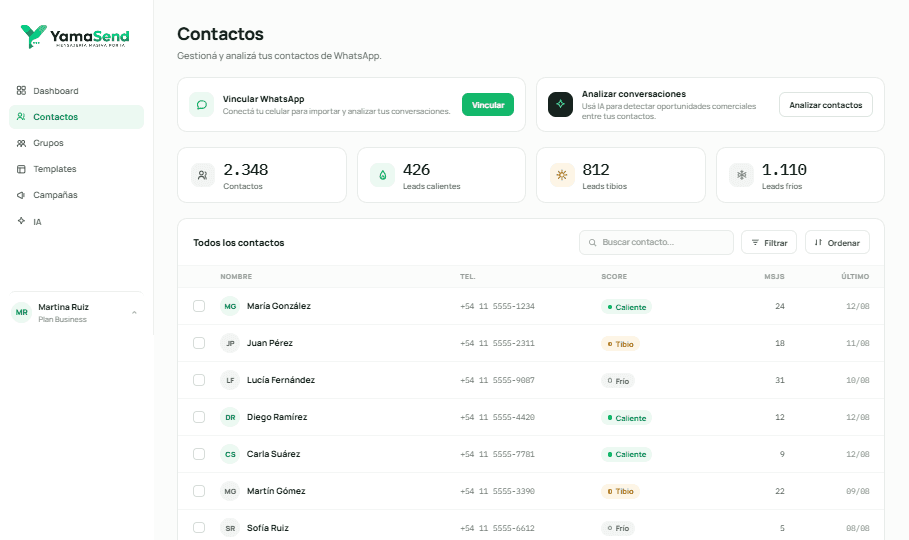Click the Analizar contactos button

826,105
